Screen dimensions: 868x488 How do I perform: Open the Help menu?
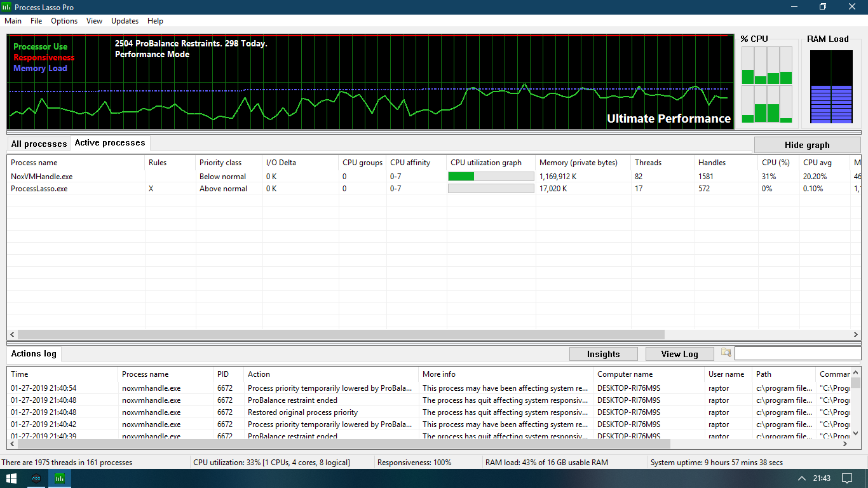tap(155, 21)
